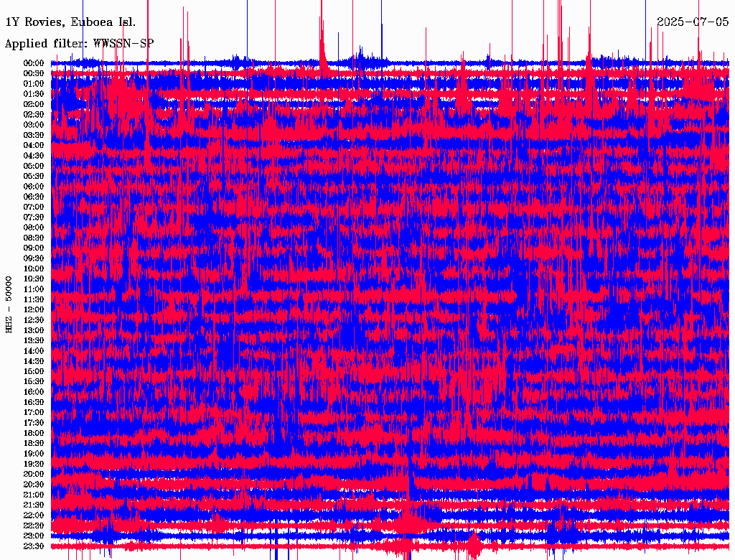Choose the 10:00 time row label
This screenshot has width=735, height=560.
(x=34, y=269)
